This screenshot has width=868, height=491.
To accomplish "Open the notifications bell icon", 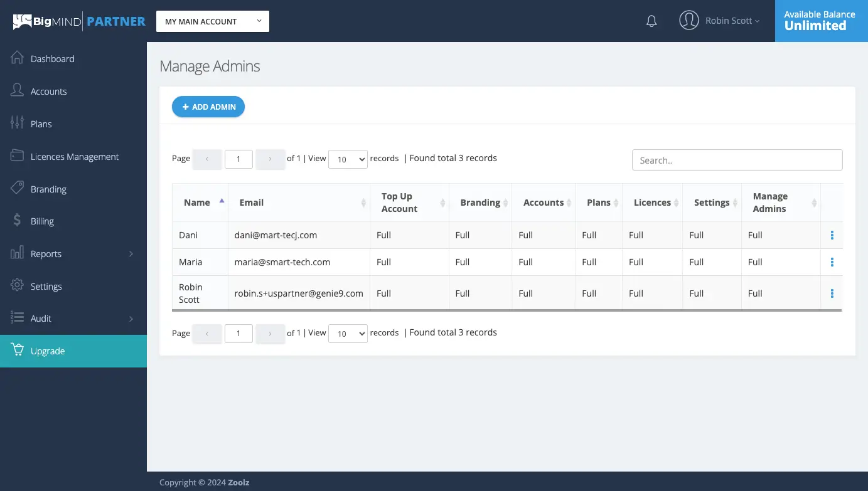I will (651, 21).
